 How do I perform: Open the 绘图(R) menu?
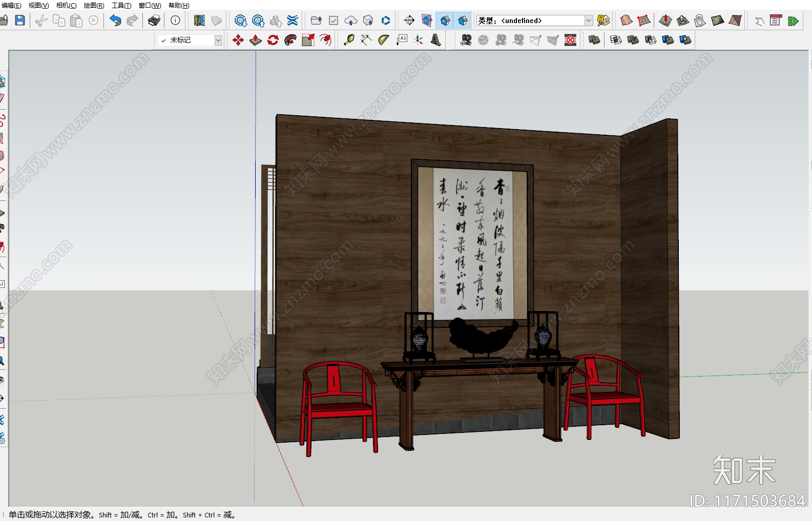94,5
